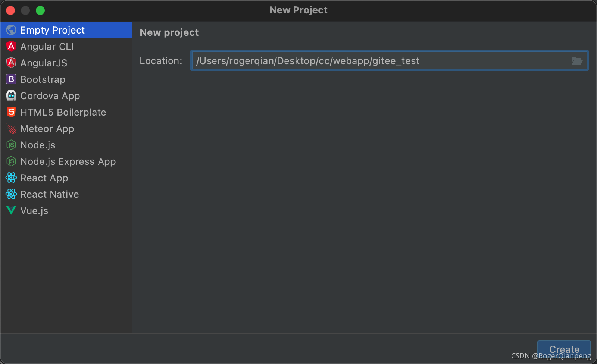
Task: Click the Angular CLI red shield icon
Action: 11,46
